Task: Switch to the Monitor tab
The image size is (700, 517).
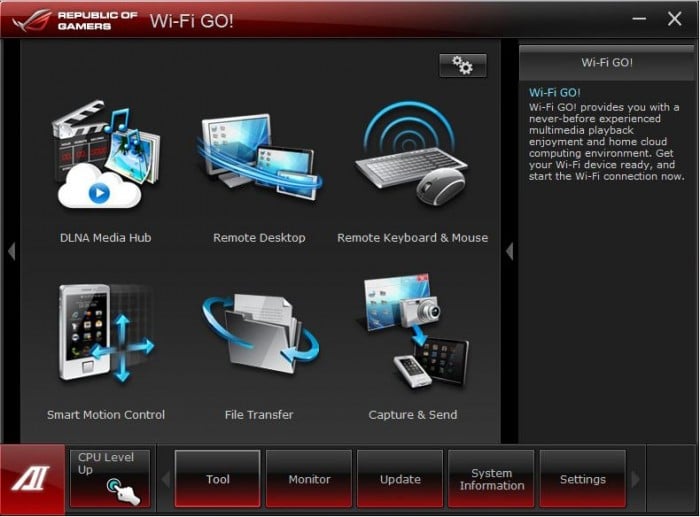Action: coord(309,479)
